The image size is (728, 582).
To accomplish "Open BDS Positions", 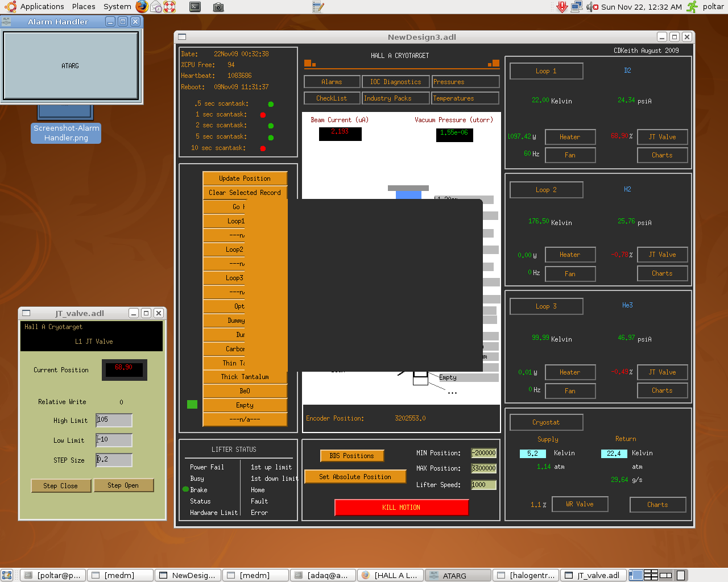I will pyautogui.click(x=351, y=456).
